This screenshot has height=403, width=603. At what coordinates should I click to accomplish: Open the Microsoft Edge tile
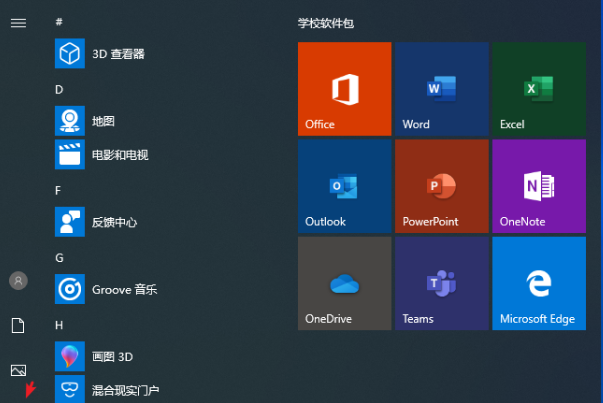539,283
